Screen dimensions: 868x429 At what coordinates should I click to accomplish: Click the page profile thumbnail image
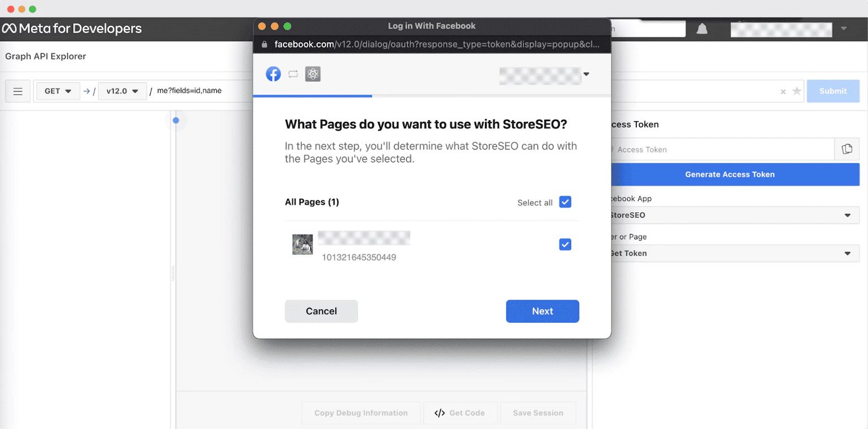pos(302,244)
